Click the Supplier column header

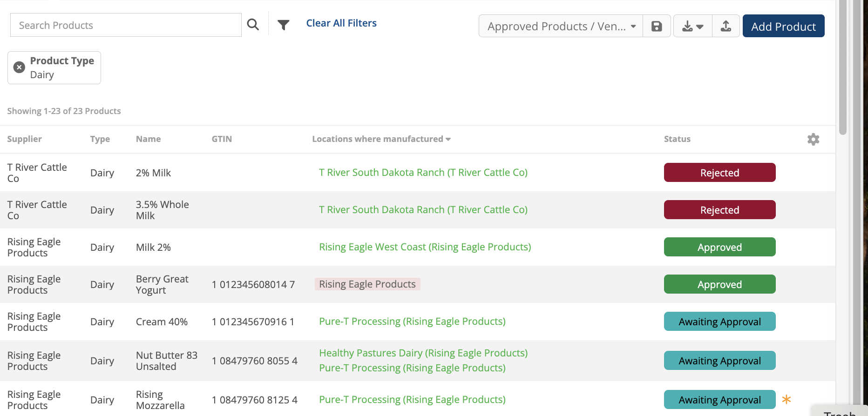tap(24, 139)
